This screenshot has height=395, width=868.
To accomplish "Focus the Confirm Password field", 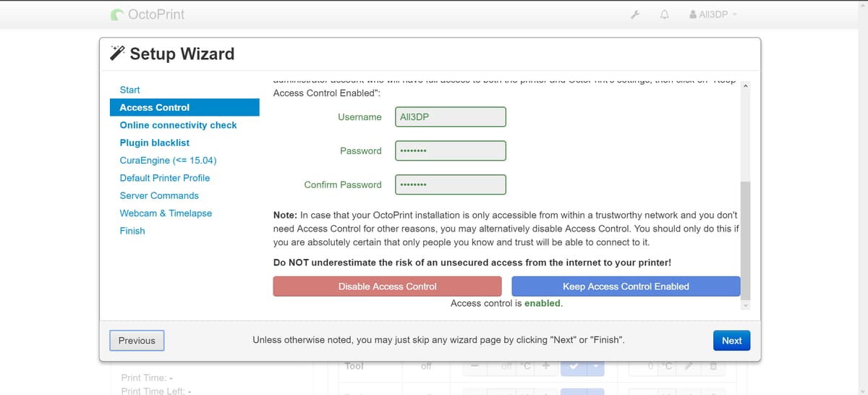I will [x=451, y=184].
